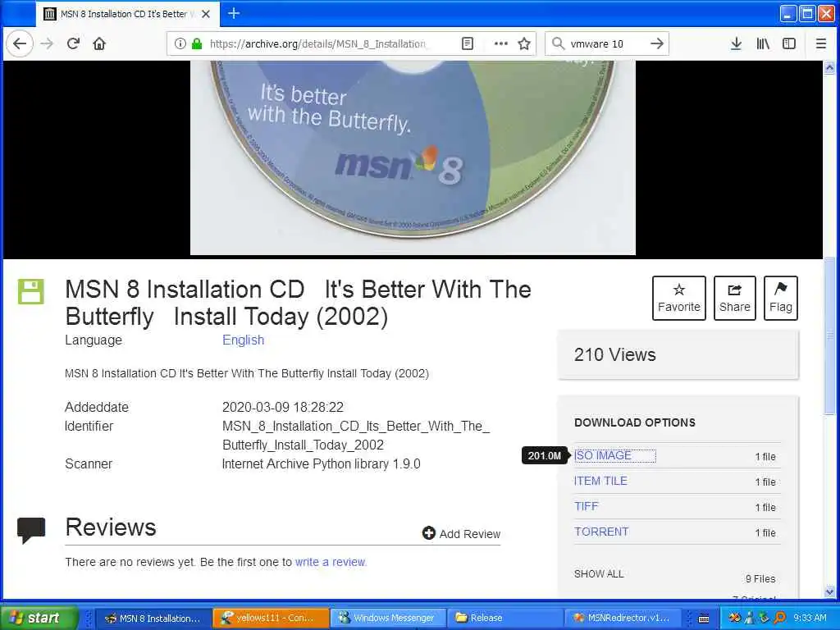This screenshot has height=630, width=840.
Task: Switch to Windows Messenger taskbar window
Action: pyautogui.click(x=387, y=618)
